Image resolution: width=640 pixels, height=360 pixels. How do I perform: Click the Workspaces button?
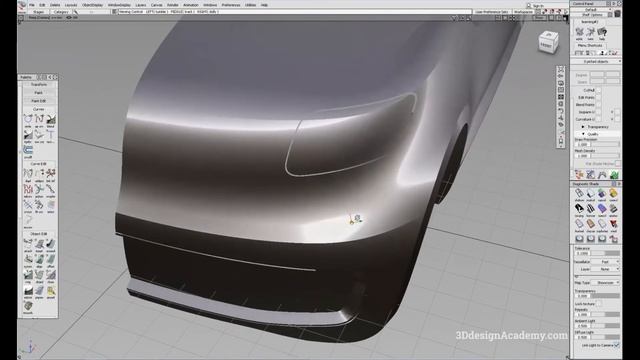(x=523, y=12)
